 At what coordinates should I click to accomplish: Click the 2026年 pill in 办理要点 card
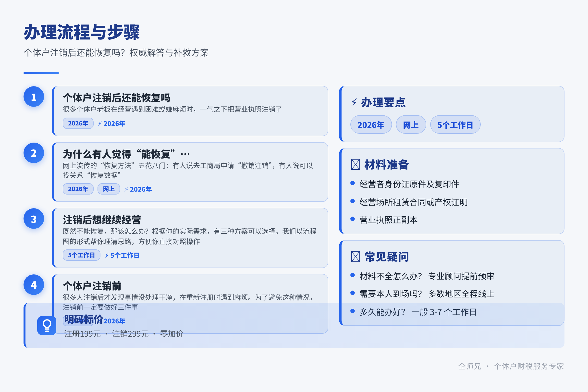click(x=371, y=124)
